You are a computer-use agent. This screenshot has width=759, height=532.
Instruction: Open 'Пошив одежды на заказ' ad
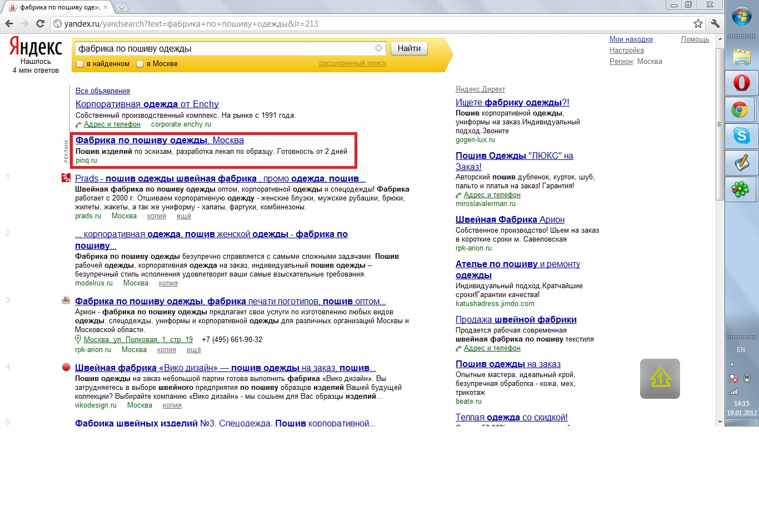[508, 364]
